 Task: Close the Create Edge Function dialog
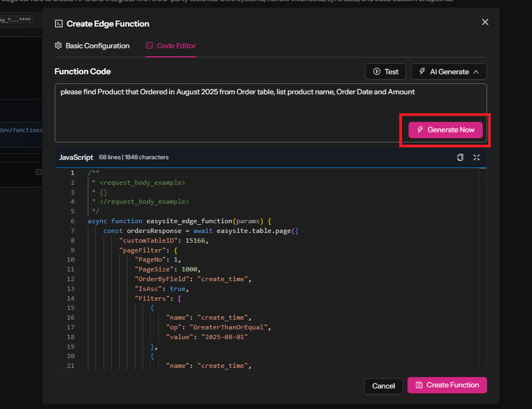click(485, 22)
